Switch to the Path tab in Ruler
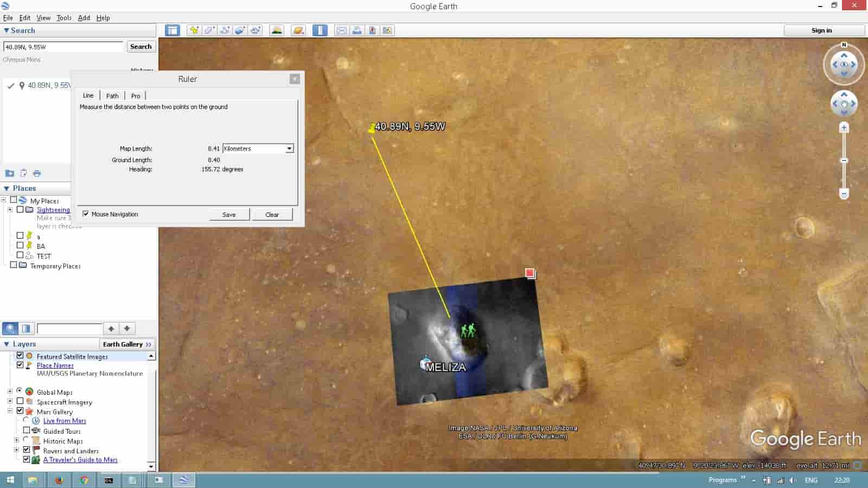 pos(112,96)
